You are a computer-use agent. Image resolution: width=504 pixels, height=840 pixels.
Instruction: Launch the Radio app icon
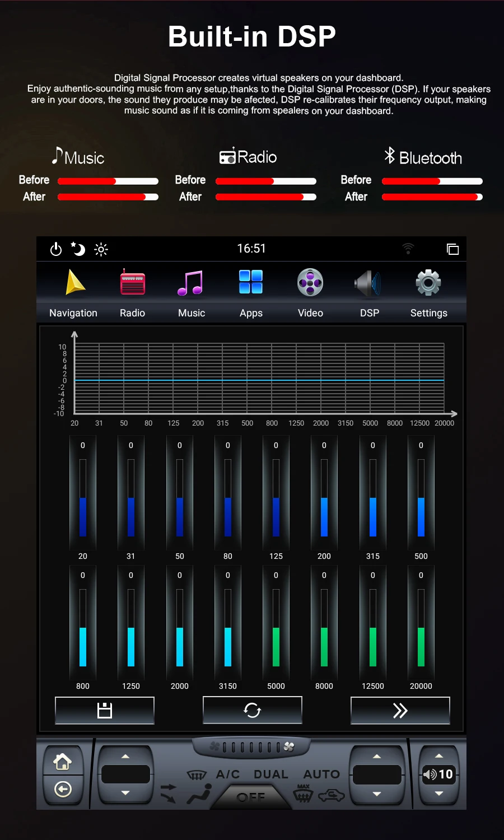click(133, 282)
